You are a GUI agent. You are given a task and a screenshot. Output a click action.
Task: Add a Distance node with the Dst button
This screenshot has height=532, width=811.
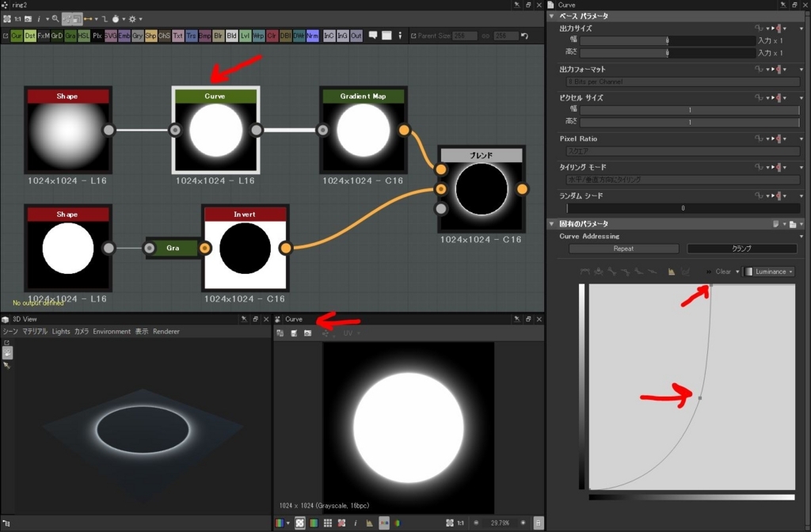click(30, 36)
